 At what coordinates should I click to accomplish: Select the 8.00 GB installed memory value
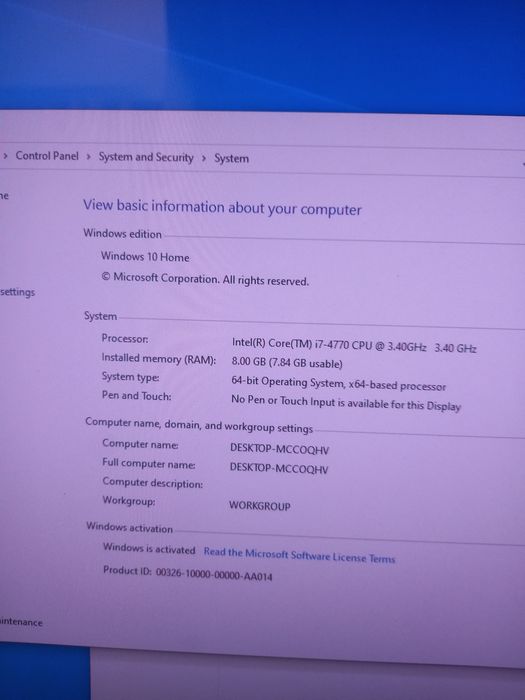(287, 362)
